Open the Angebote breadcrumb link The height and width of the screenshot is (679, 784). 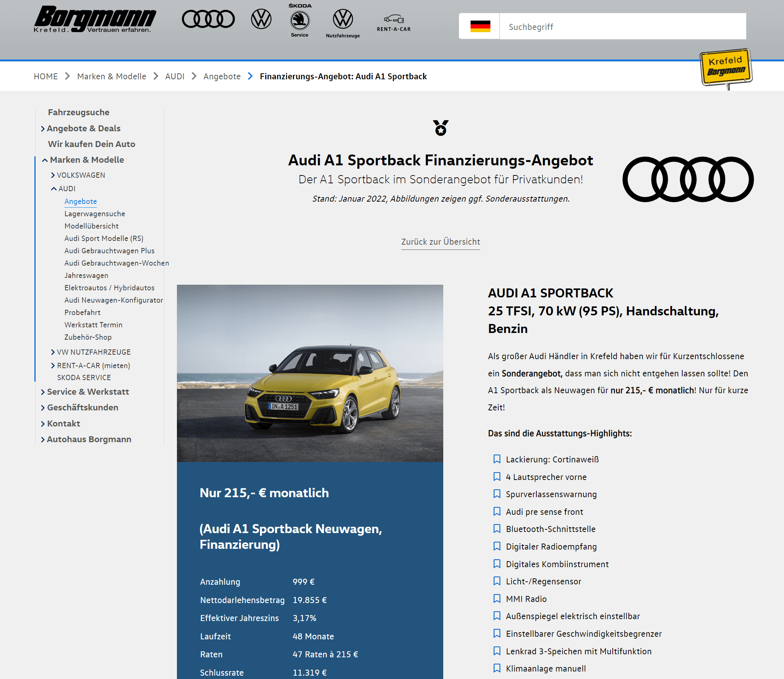pyautogui.click(x=222, y=77)
